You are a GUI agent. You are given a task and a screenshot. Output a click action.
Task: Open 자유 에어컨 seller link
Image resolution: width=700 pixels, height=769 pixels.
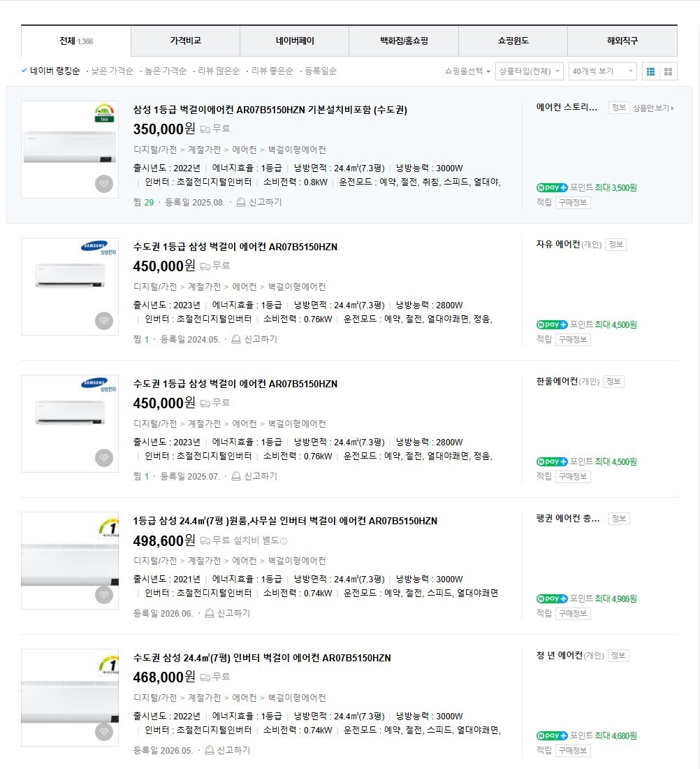pyautogui.click(x=558, y=244)
